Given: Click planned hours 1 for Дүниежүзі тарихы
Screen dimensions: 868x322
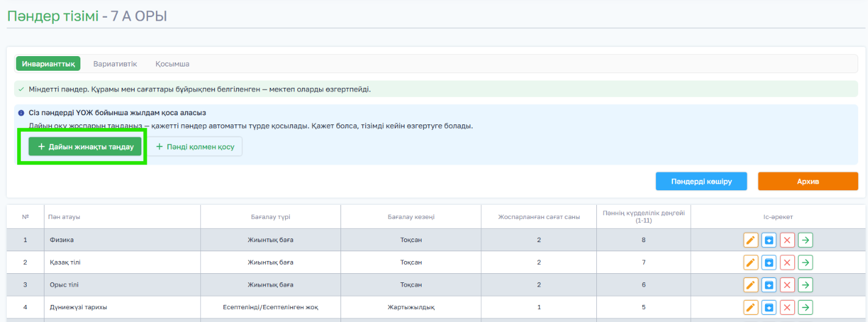Looking at the screenshot, I should [x=539, y=307].
